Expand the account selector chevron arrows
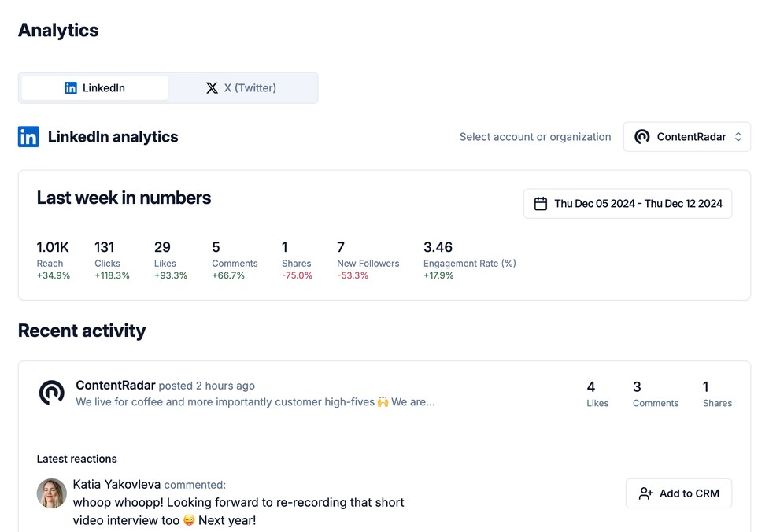 (738, 137)
